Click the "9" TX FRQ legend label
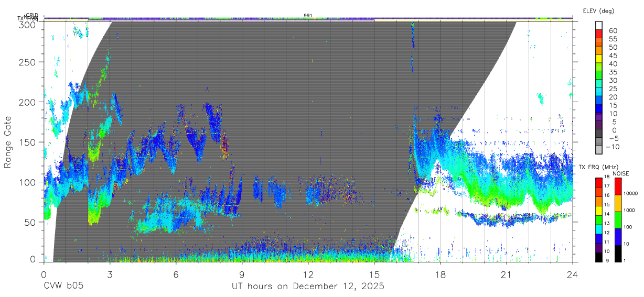This screenshot has width=644, height=297. [607, 260]
